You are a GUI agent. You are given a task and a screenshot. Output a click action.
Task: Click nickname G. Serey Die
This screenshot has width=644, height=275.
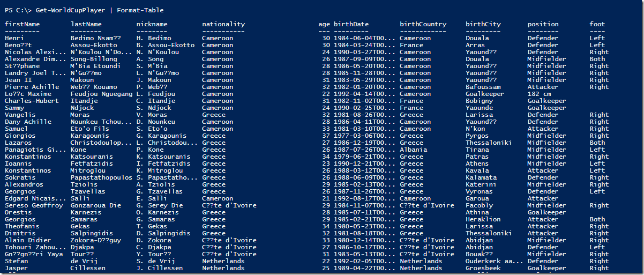click(x=160, y=205)
